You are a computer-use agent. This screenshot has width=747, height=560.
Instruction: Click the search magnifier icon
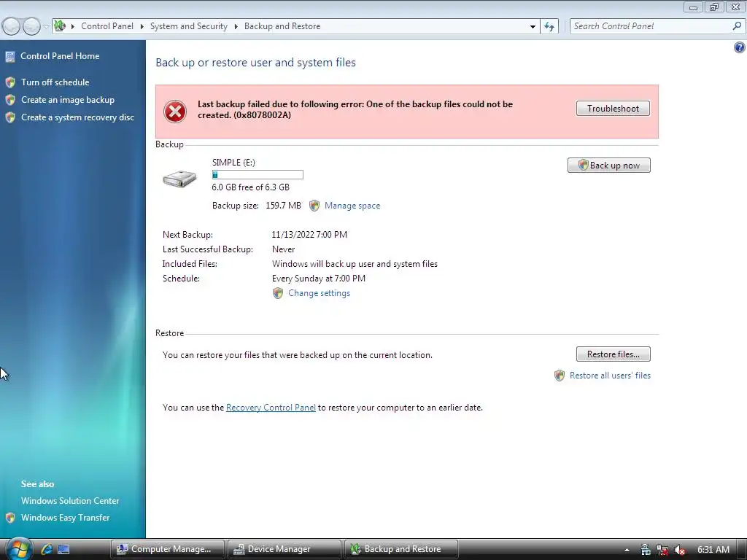[x=737, y=26]
